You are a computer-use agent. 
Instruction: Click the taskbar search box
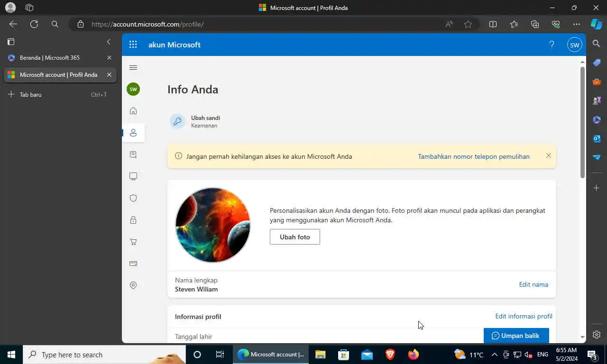[104, 355]
